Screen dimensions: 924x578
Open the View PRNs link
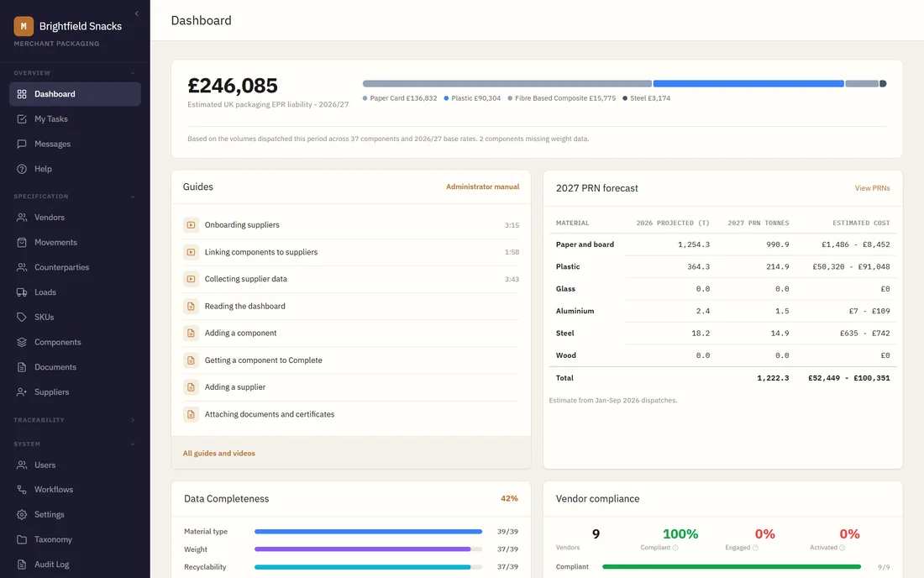pos(872,188)
